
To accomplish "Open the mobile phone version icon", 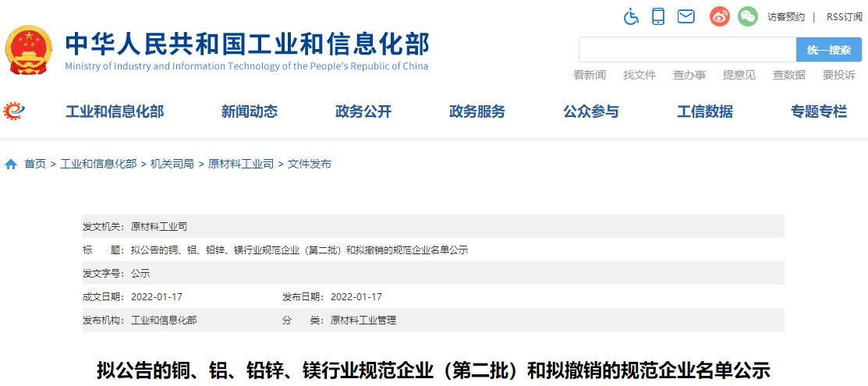I will click(x=658, y=16).
